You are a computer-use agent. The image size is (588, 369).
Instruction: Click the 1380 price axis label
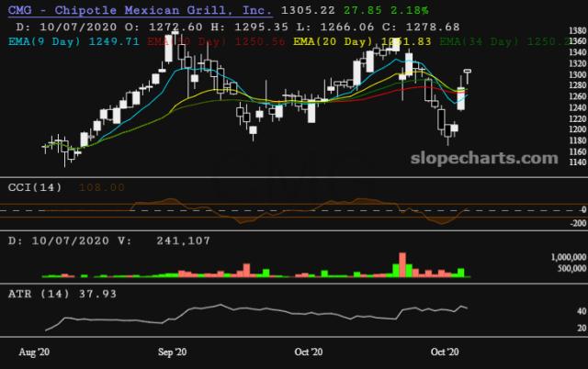[x=576, y=30]
